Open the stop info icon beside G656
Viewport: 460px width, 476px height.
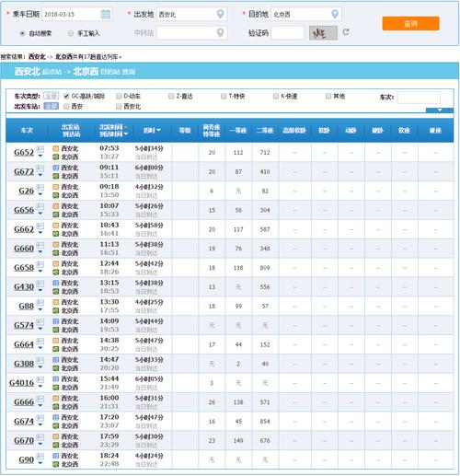point(40,207)
